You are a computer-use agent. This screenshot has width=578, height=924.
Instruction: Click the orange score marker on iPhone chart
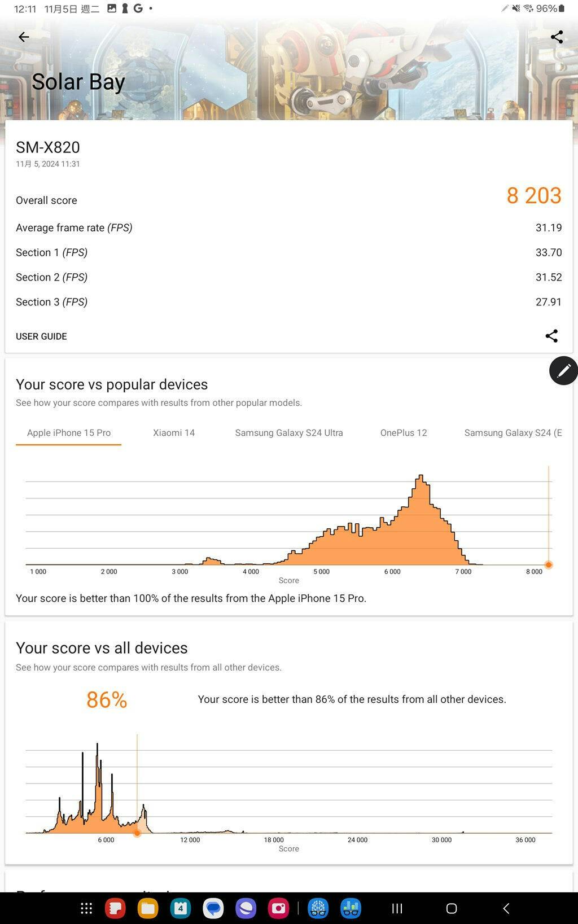(x=548, y=564)
